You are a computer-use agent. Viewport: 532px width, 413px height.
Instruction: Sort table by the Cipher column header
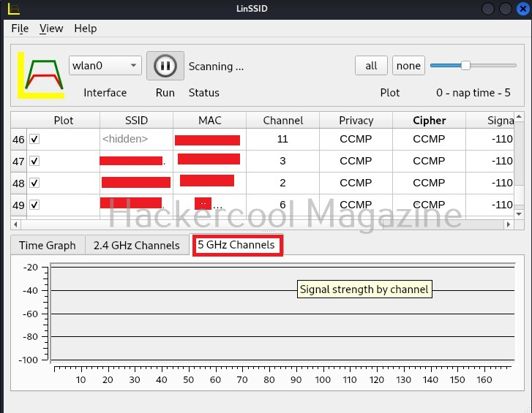430,121
